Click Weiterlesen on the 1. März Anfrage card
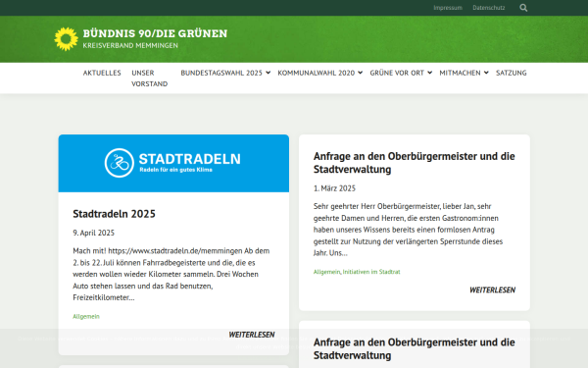This screenshot has width=588, height=368. (492, 289)
